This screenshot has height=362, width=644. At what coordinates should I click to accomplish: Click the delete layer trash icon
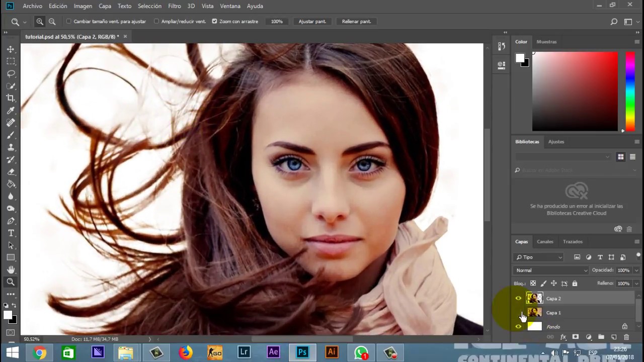(626, 337)
